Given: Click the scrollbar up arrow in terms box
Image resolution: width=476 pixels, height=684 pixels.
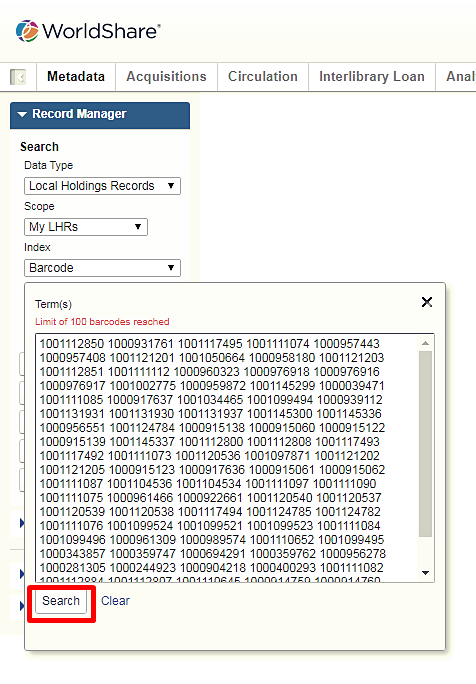Looking at the screenshot, I should (425, 343).
